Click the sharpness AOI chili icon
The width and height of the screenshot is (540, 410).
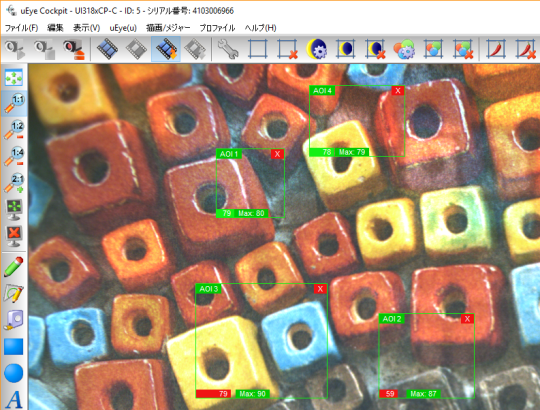tap(496, 49)
